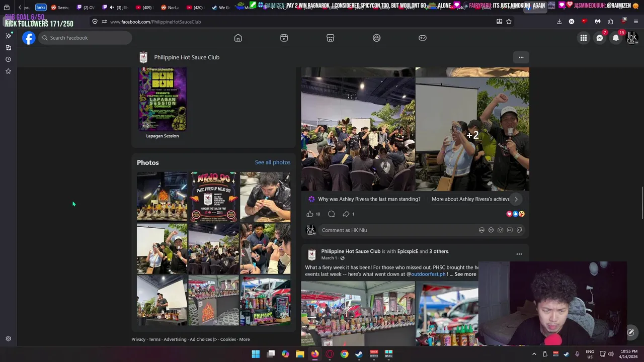Open the Ad Choices footer link
Viewport: 644px width, 362px height.
point(203,339)
